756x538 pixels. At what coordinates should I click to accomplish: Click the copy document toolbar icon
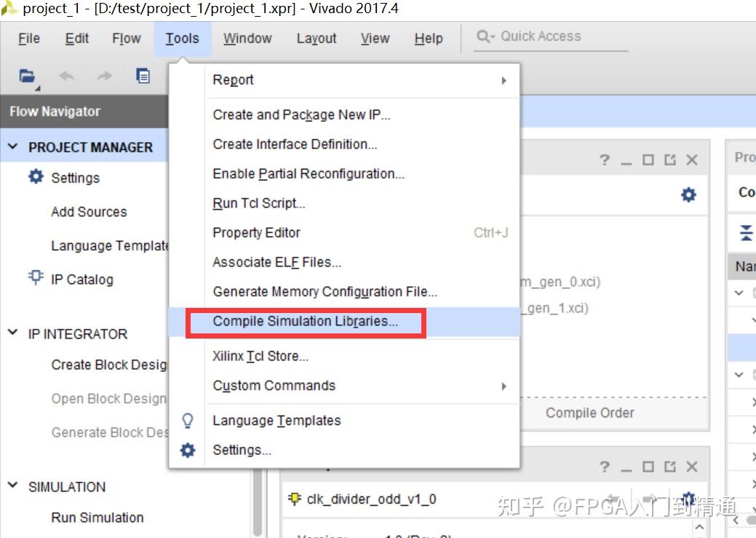(x=143, y=76)
